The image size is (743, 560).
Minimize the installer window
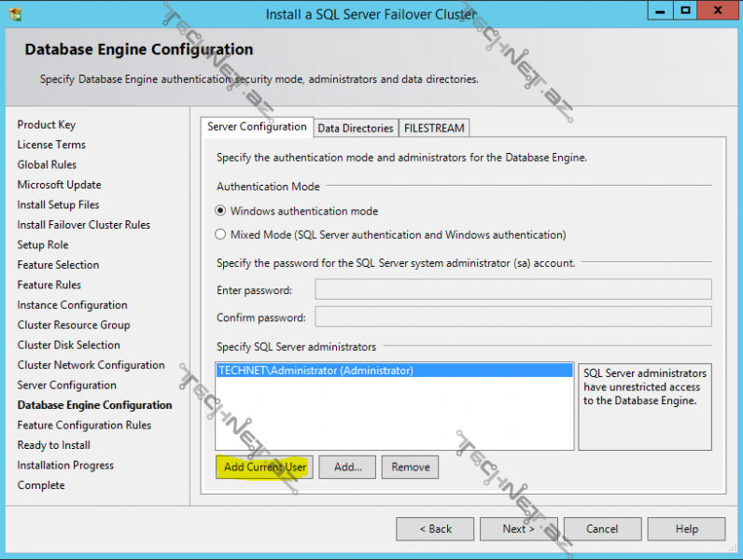pos(659,11)
